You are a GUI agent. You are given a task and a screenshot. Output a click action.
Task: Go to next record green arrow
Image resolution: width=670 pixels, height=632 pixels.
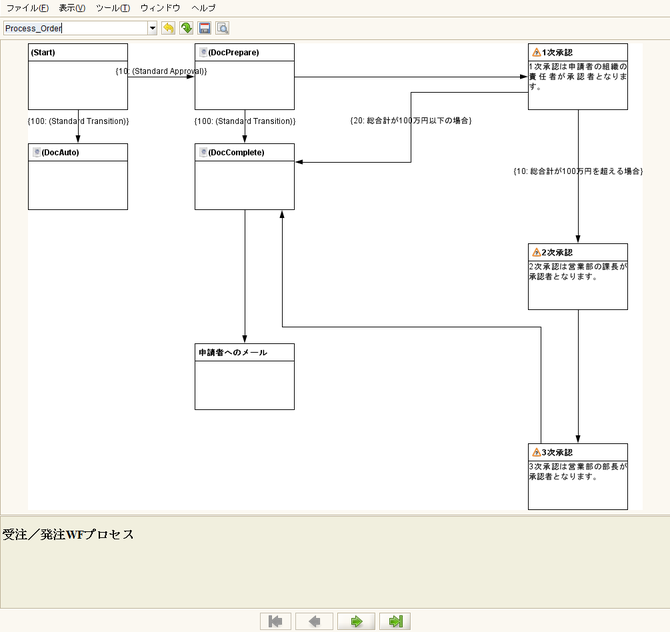click(356, 621)
